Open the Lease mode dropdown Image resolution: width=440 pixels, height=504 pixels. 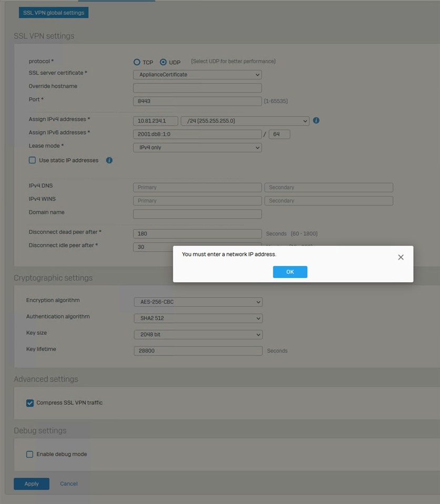click(x=197, y=148)
